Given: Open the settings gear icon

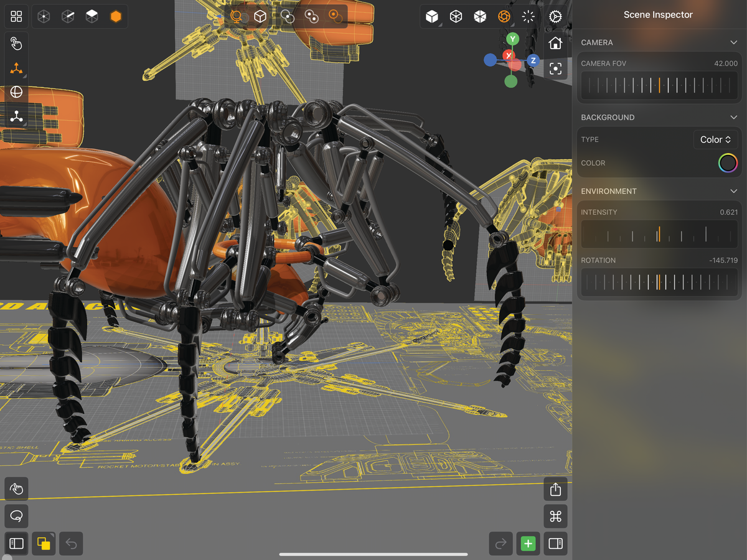Looking at the screenshot, I should [555, 17].
